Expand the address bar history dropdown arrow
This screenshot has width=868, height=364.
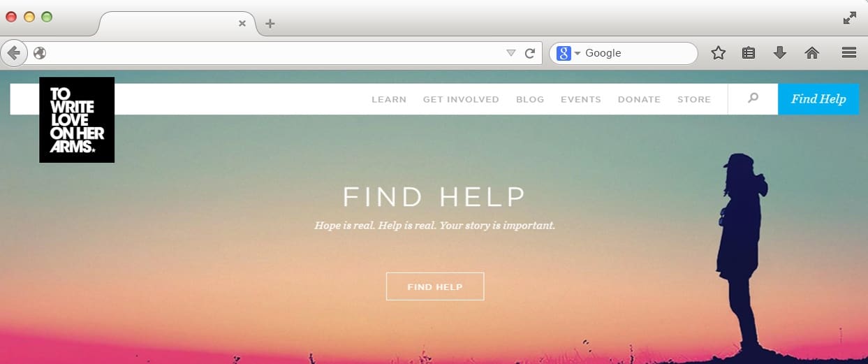tap(510, 53)
